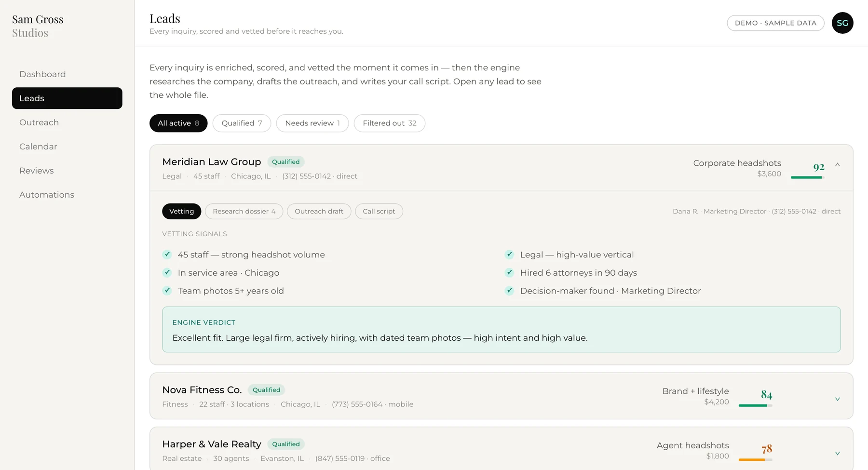Click the Agent headshots $1,800 value
868x470 pixels.
click(693, 450)
